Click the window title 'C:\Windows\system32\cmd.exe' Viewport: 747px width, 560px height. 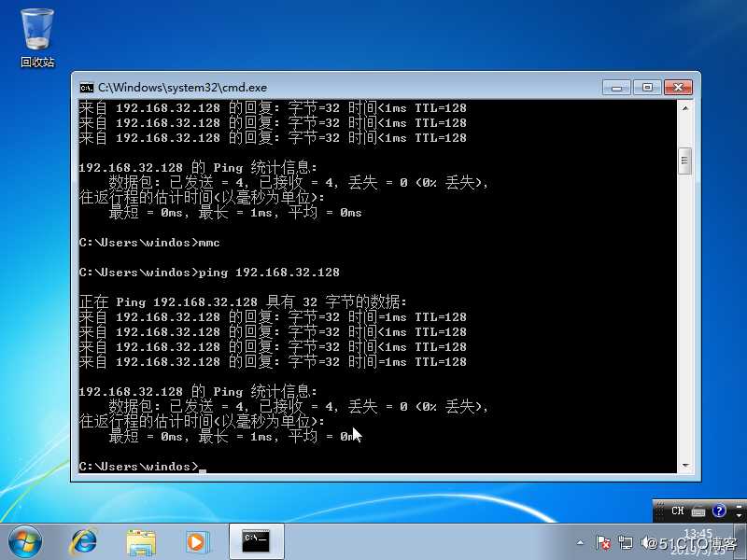(x=182, y=88)
